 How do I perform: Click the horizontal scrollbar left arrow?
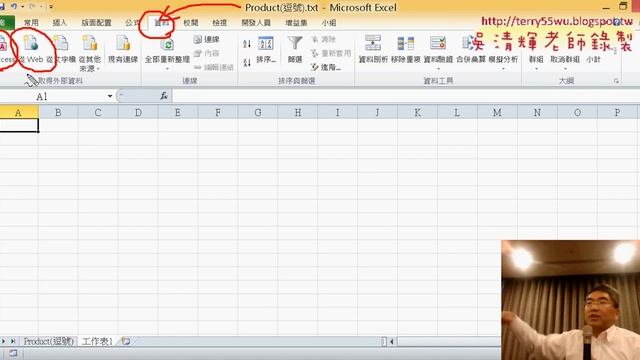(392, 341)
